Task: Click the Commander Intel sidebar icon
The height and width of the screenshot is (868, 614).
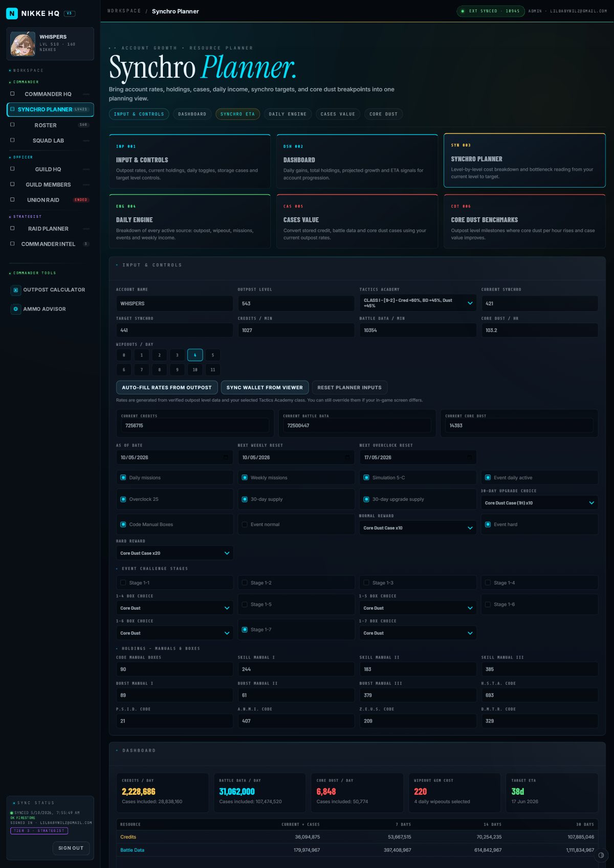Action: 12,243
